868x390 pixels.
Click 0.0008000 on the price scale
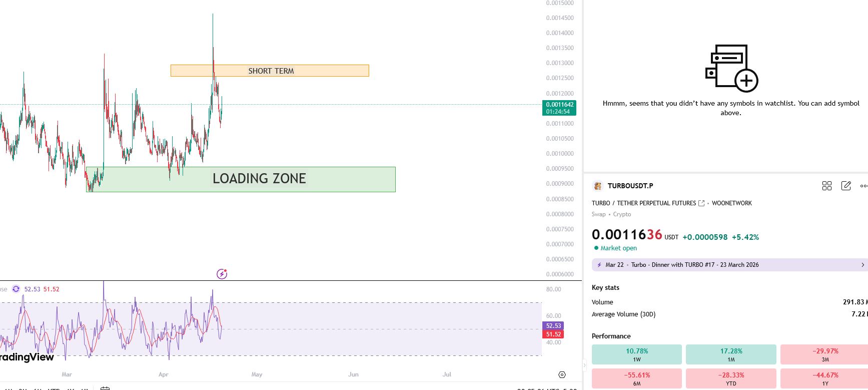[560, 214]
